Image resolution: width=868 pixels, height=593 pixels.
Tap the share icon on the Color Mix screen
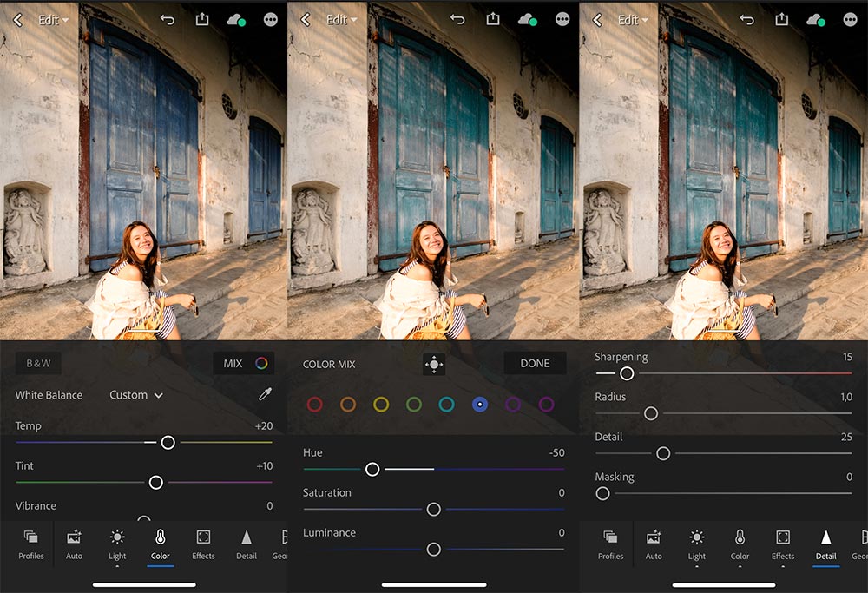point(493,19)
